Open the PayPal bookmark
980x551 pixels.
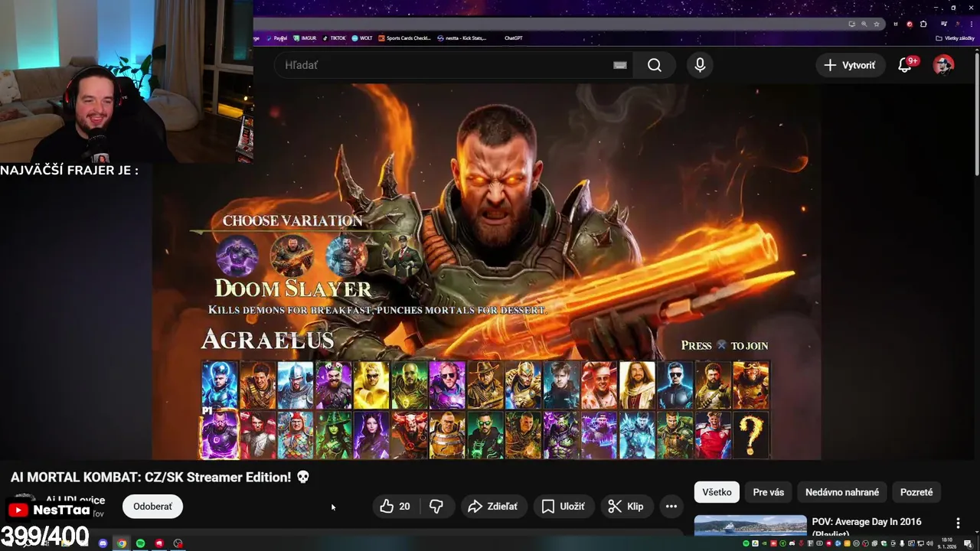pos(278,37)
